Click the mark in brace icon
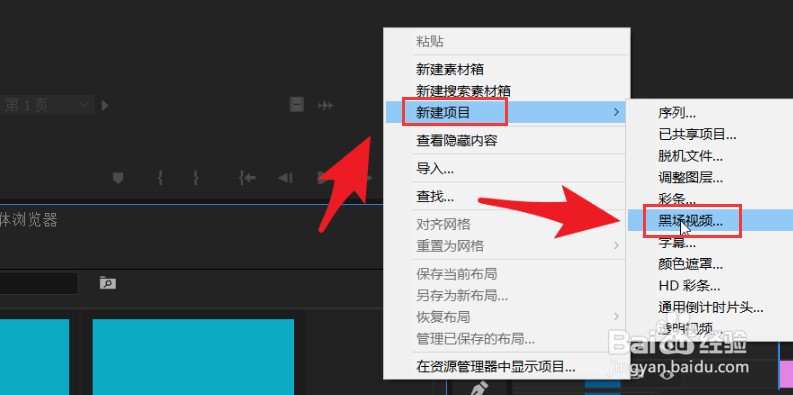 tap(160, 178)
